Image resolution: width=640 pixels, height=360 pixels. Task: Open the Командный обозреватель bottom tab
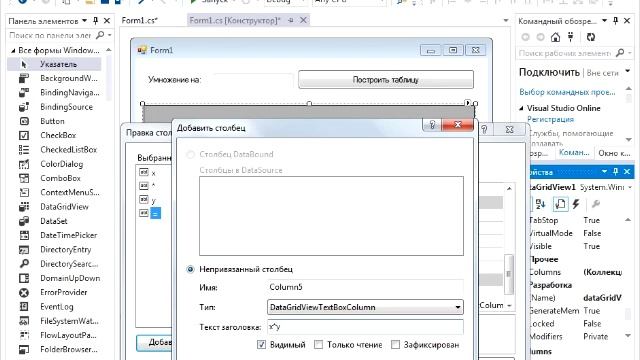pyautogui.click(x=574, y=153)
